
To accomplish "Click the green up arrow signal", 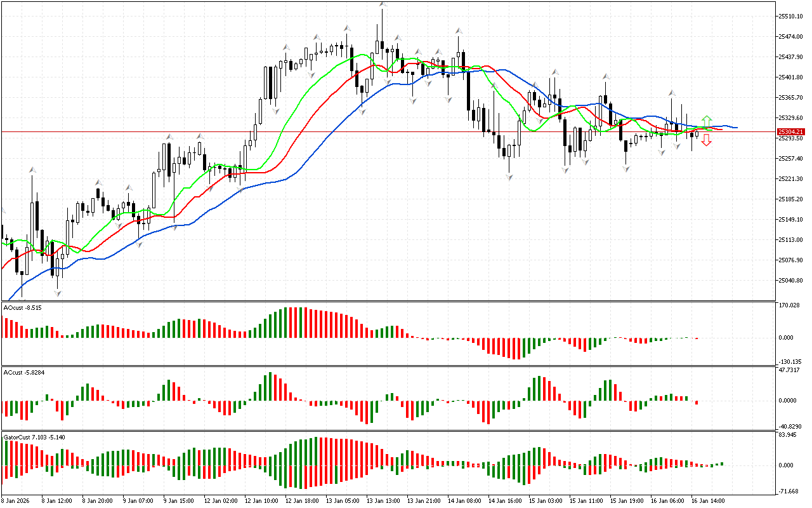I will [707, 120].
